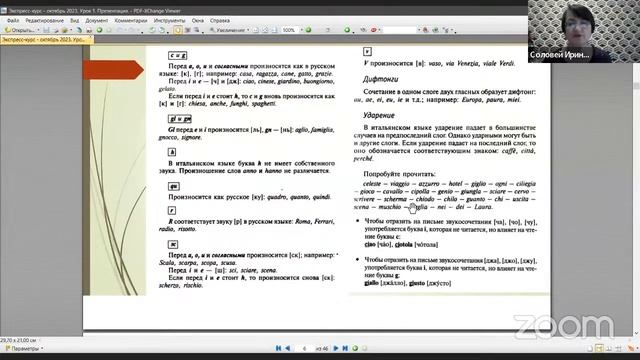Expand the Открыть dropdown arrow
Image resolution: width=640 pixels, height=360 pixels.
tap(38, 30)
